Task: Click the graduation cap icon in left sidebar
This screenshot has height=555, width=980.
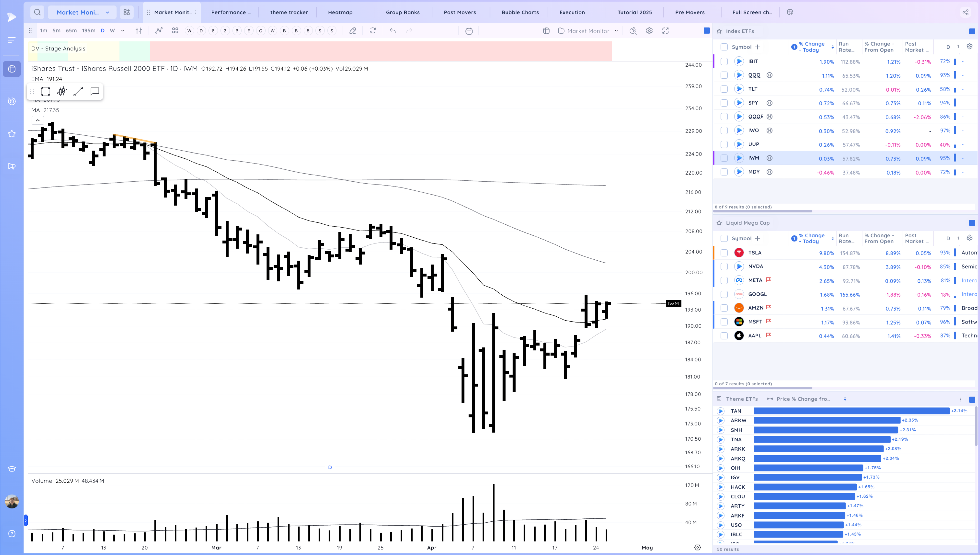Action: click(x=12, y=469)
